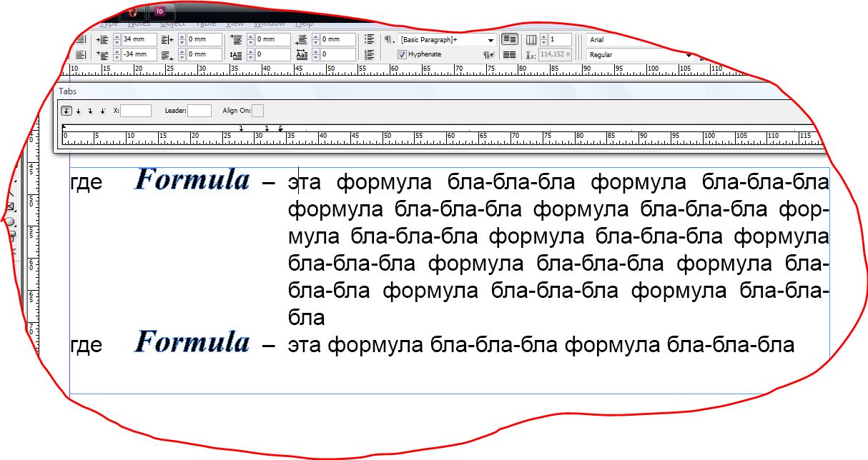Viewport: 868px width, 460px height.
Task: Toggle the do not align to baseline grid button
Action: coord(510,39)
